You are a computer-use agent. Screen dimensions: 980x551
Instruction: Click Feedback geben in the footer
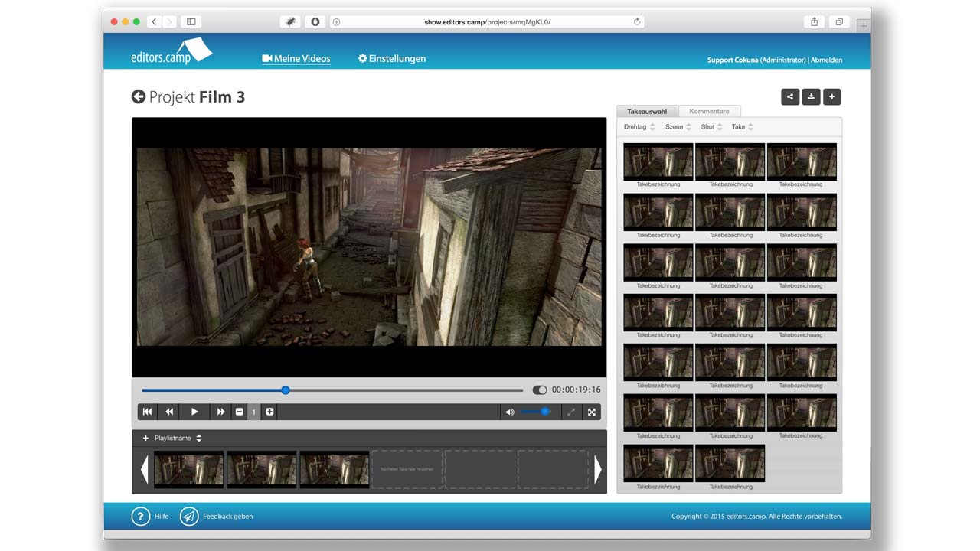tap(227, 517)
